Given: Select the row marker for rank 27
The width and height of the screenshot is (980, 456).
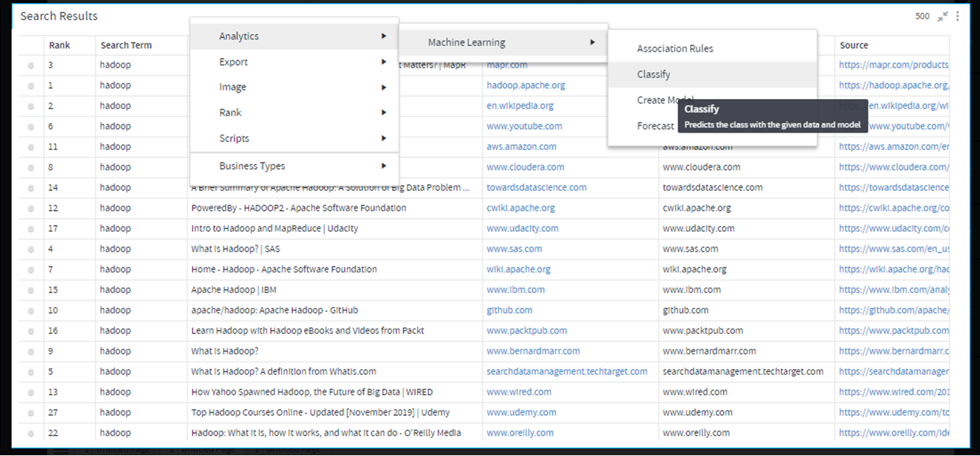Looking at the screenshot, I should [x=31, y=413].
